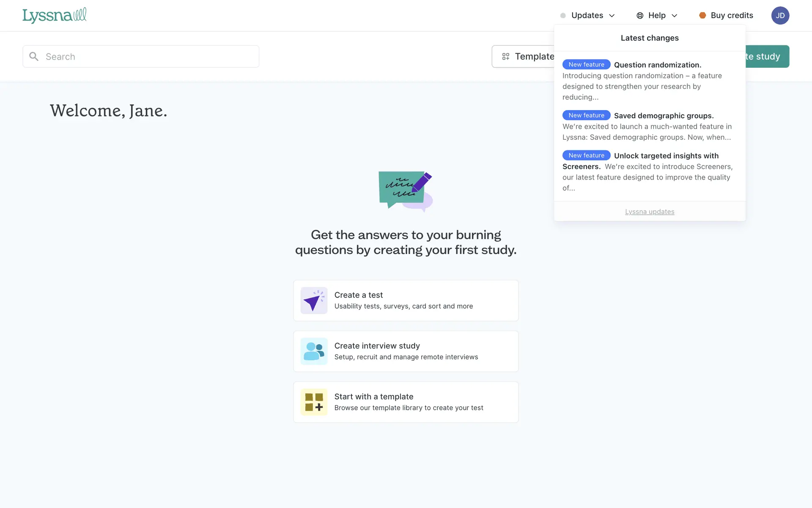Open the Saved demographic groups update

pos(664,116)
